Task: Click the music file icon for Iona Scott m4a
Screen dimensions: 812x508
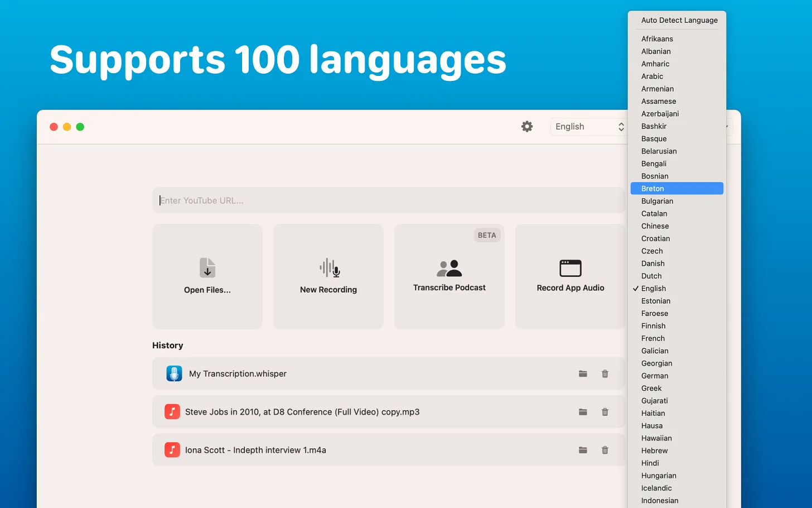Action: (172, 450)
